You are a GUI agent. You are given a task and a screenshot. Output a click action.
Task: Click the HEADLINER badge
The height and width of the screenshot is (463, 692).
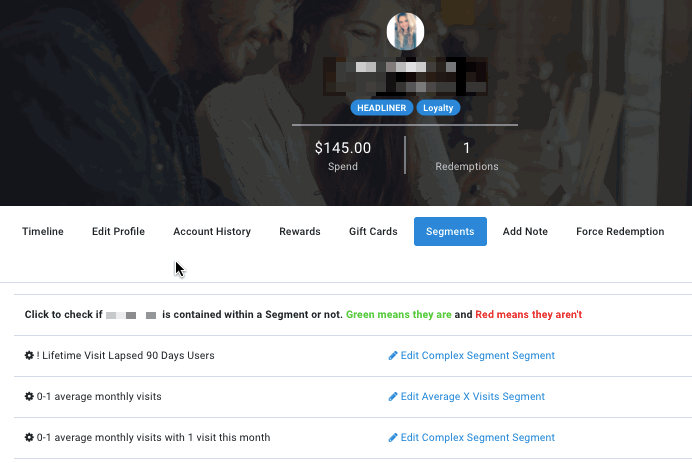(x=381, y=108)
